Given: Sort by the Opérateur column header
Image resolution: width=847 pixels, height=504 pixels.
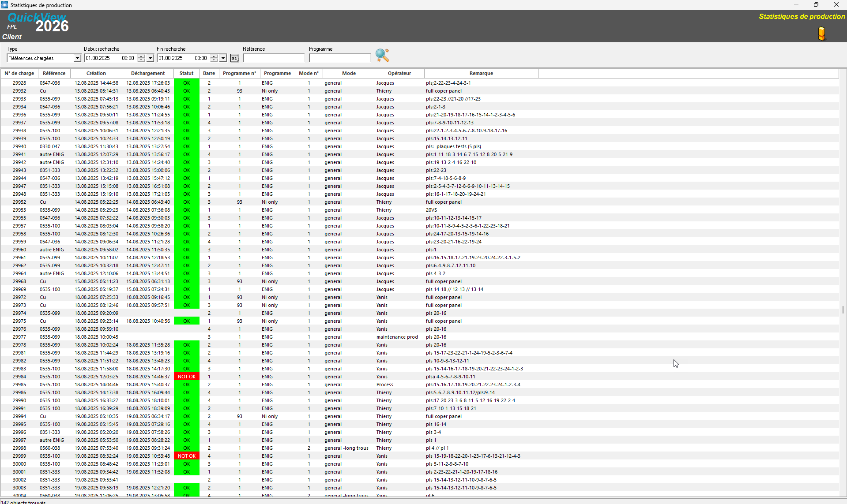Looking at the screenshot, I should [x=399, y=73].
